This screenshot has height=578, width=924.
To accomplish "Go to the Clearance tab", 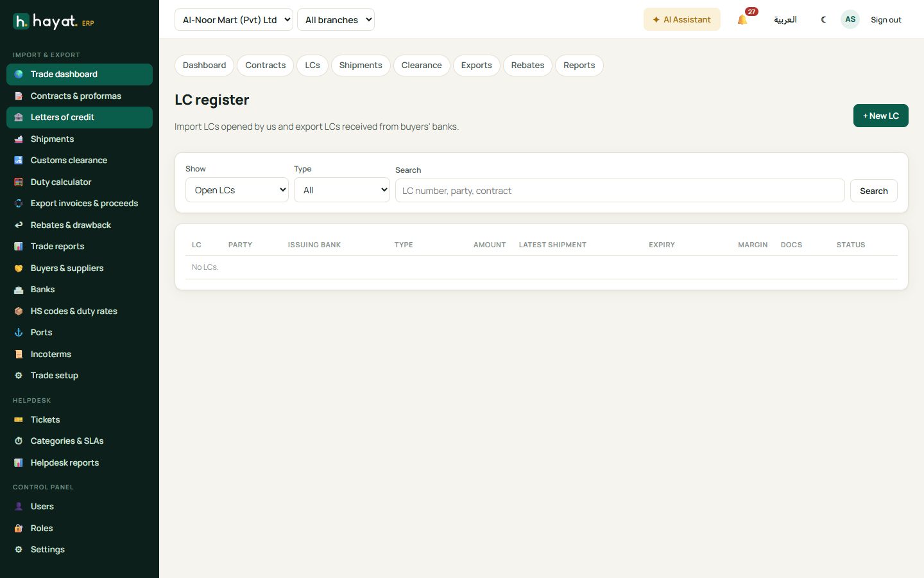I will pyautogui.click(x=422, y=66).
